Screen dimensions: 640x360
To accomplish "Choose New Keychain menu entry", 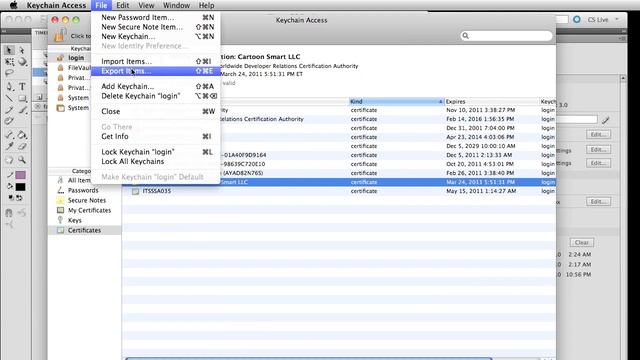I will pos(156,36).
